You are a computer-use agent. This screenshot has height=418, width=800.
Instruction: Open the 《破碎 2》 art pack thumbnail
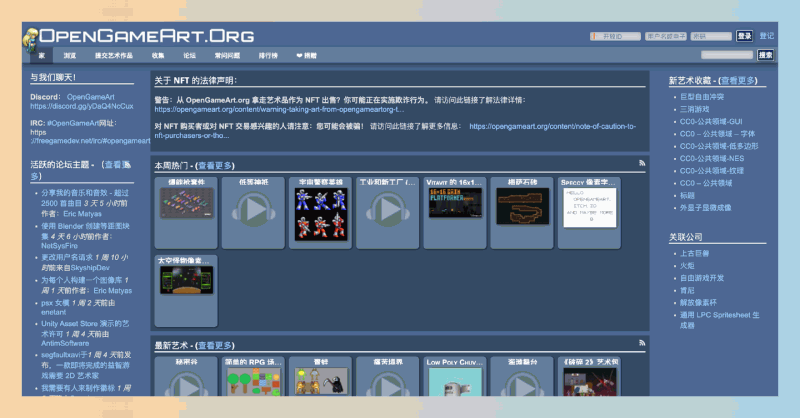[589, 382]
